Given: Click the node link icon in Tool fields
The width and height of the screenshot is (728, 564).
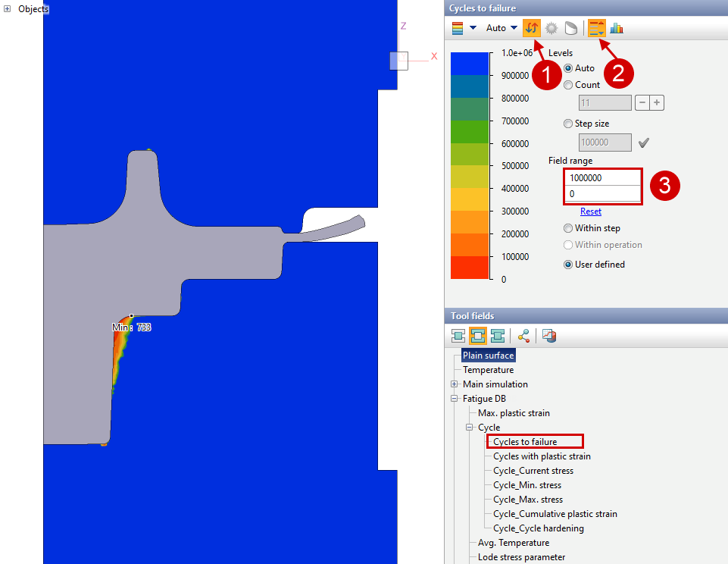Looking at the screenshot, I should pyautogui.click(x=523, y=335).
